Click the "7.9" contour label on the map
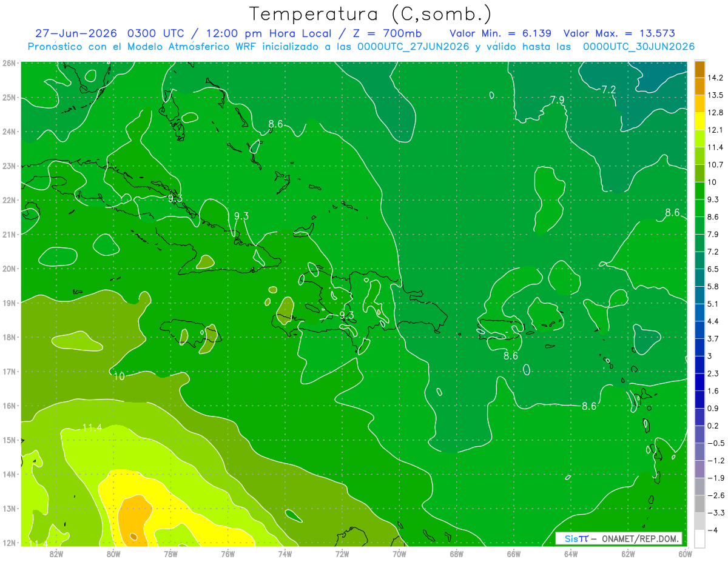728x562 pixels. [x=557, y=100]
